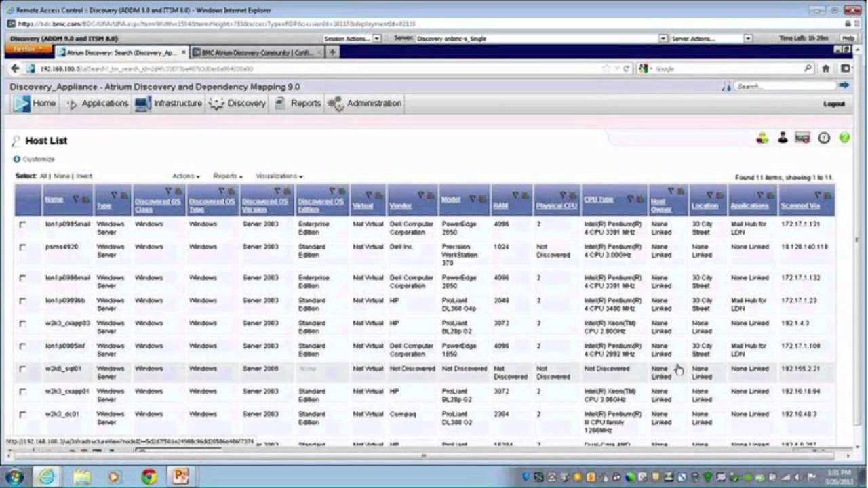Open the Reports dropdown above the table
The image size is (868, 488).
(x=227, y=176)
